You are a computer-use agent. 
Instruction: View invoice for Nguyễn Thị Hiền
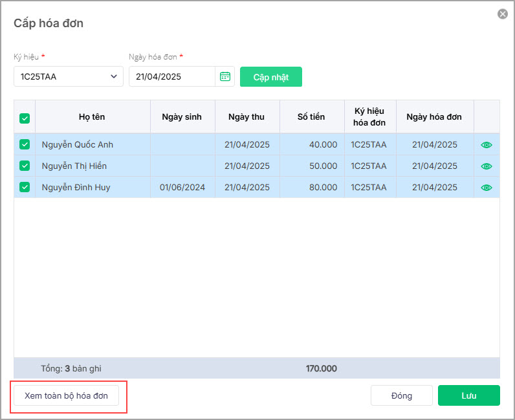(487, 166)
